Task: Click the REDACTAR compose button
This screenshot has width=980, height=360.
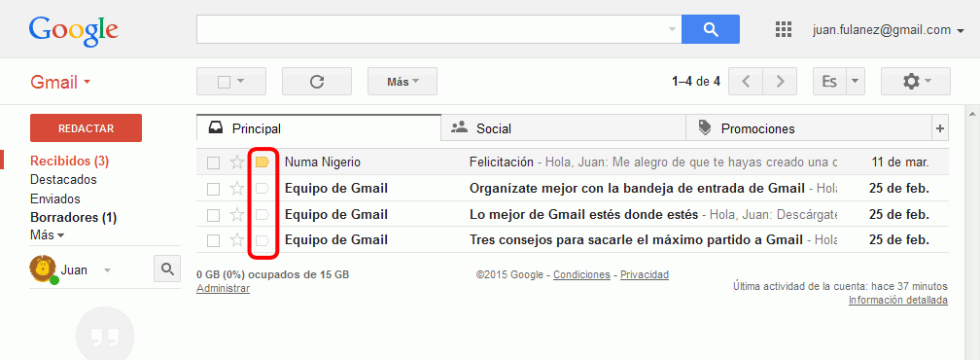Action: click(x=86, y=128)
